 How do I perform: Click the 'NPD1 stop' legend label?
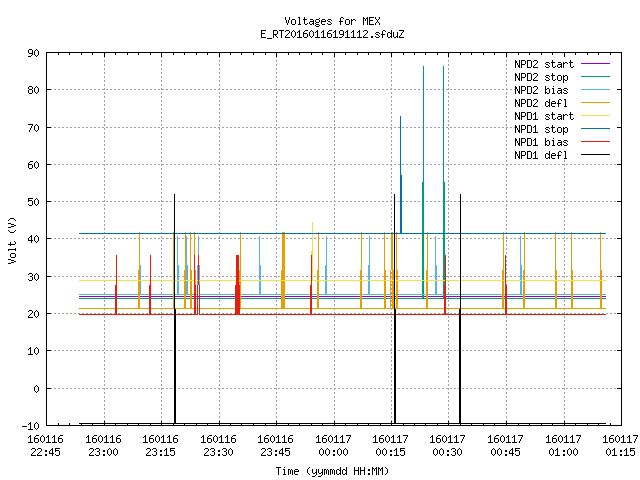click(541, 129)
